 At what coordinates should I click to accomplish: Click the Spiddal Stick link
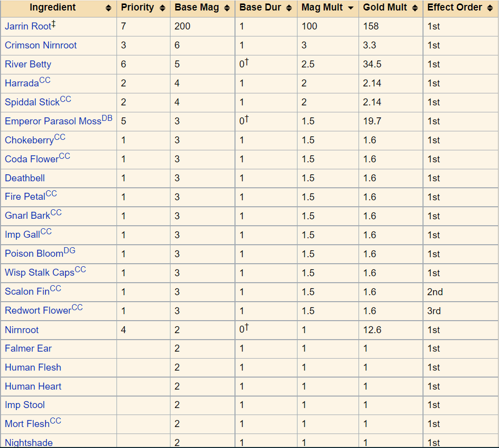point(32,102)
